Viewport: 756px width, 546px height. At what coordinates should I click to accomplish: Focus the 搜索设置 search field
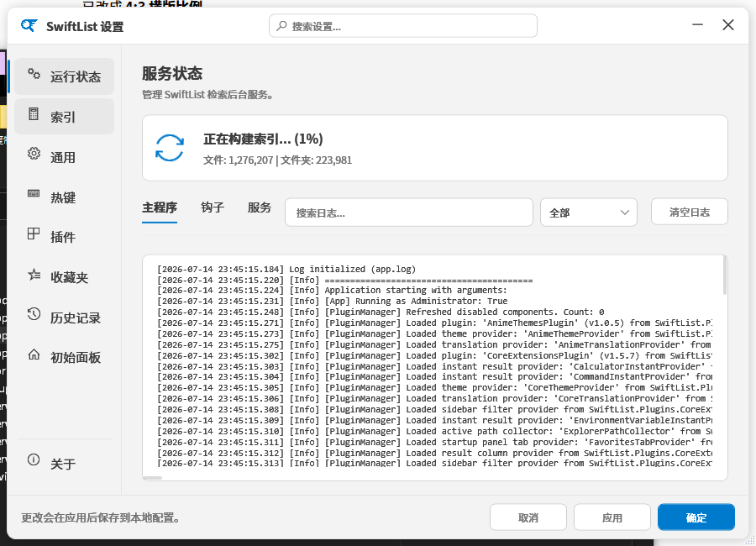(403, 25)
